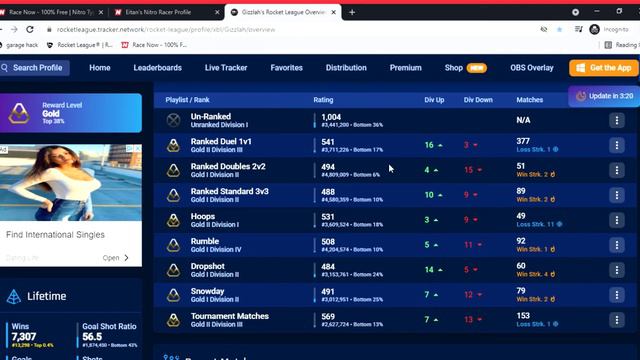The height and width of the screenshot is (360, 640).
Task: Click the Snowday gold rank icon
Action: pyautogui.click(x=173, y=295)
